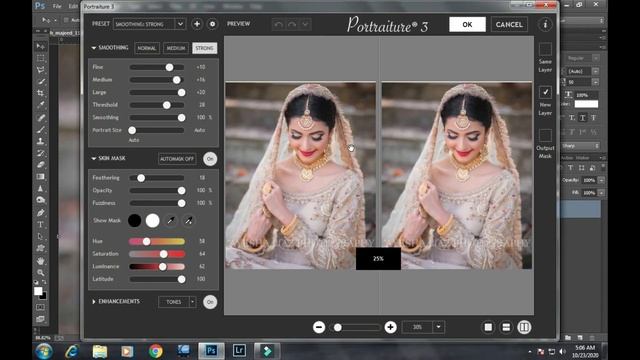Select Photoshop Hand tool

tap(40, 260)
